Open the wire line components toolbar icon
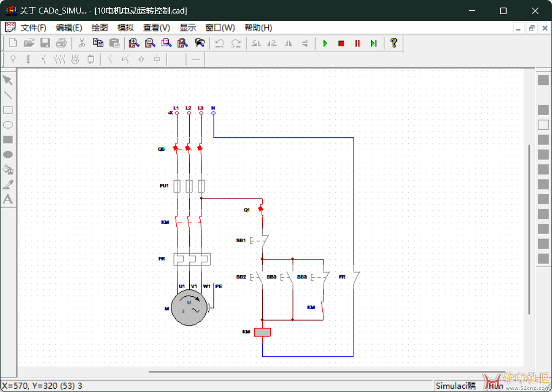Screen dimensions: 552x392 (196, 59)
